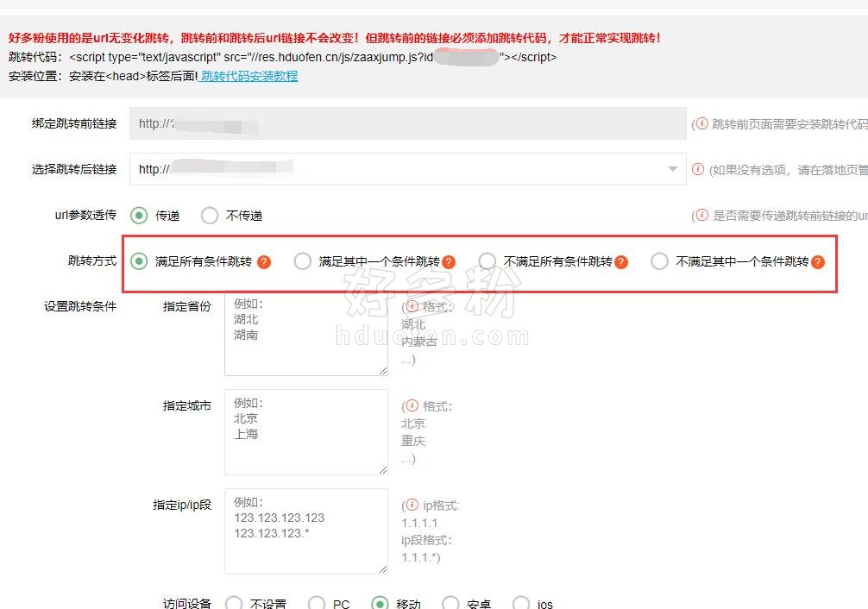Viewport: 868px width, 609px height.
Task: Click the red 好多粉 url无变化跳转 notice text
Action: 335,38
